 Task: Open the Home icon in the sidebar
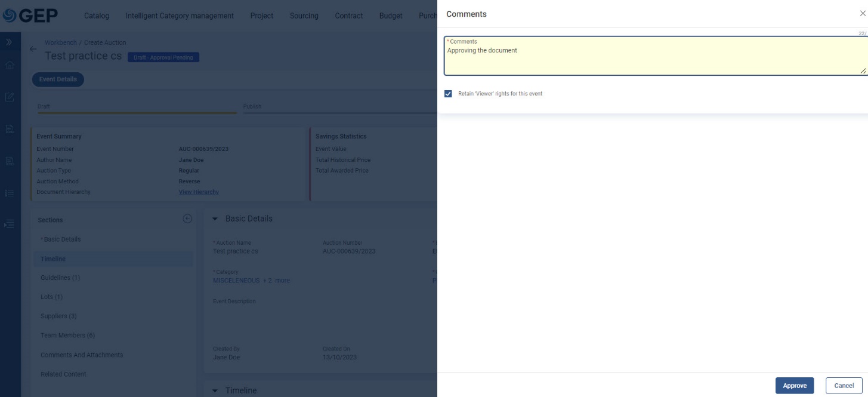pos(10,65)
